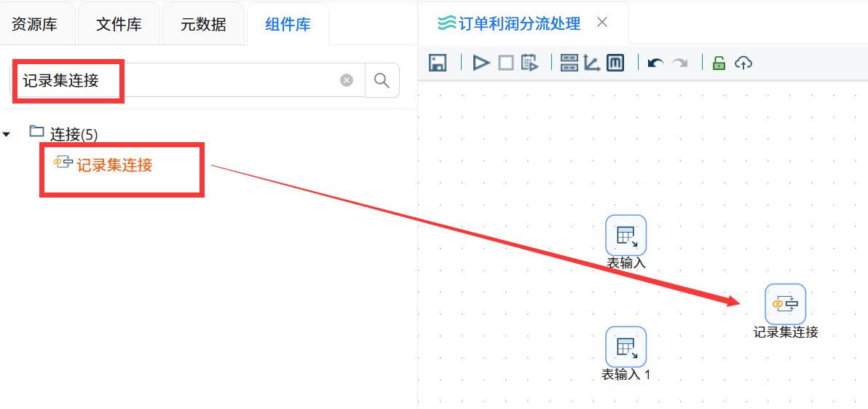Click the axis layout toolbar icon
Viewport: 868px width, 409px height.
(592, 63)
